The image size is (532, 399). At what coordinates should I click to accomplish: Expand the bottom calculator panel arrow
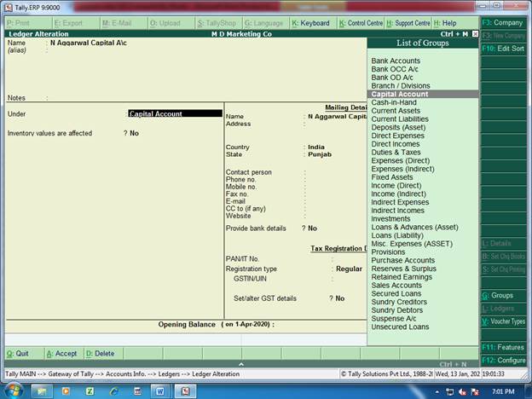point(241,364)
